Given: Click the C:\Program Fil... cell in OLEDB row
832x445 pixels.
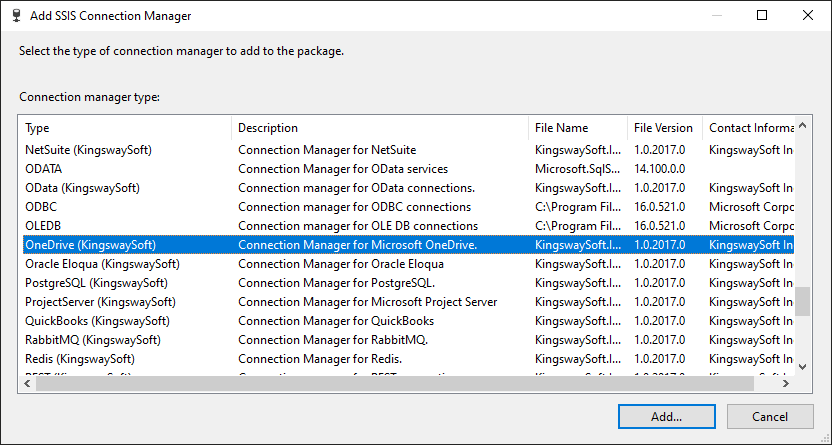Looking at the screenshot, I should [578, 226].
